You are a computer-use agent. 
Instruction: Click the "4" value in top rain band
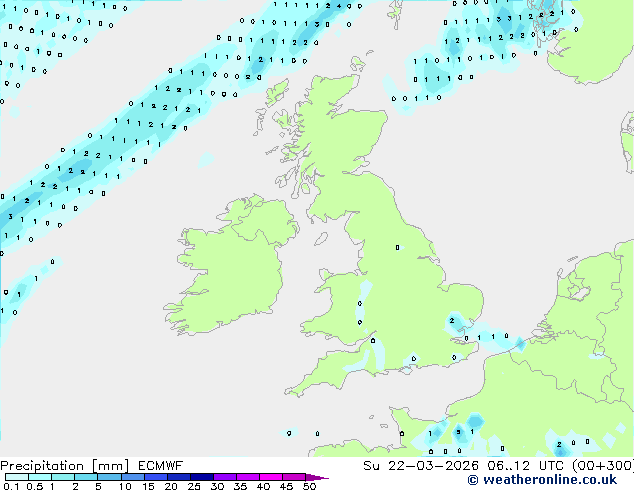338,6
